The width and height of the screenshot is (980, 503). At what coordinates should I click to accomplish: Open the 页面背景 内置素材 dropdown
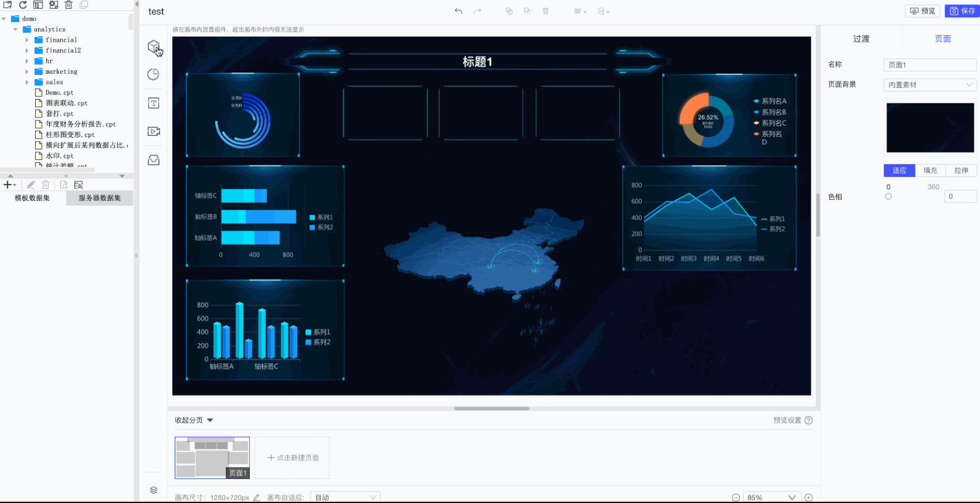coord(930,85)
